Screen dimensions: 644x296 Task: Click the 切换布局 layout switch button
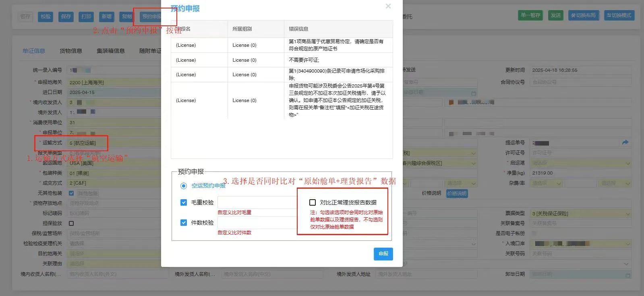point(583,15)
